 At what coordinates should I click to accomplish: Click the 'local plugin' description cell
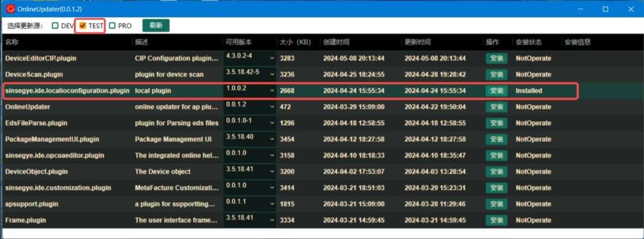153,91
